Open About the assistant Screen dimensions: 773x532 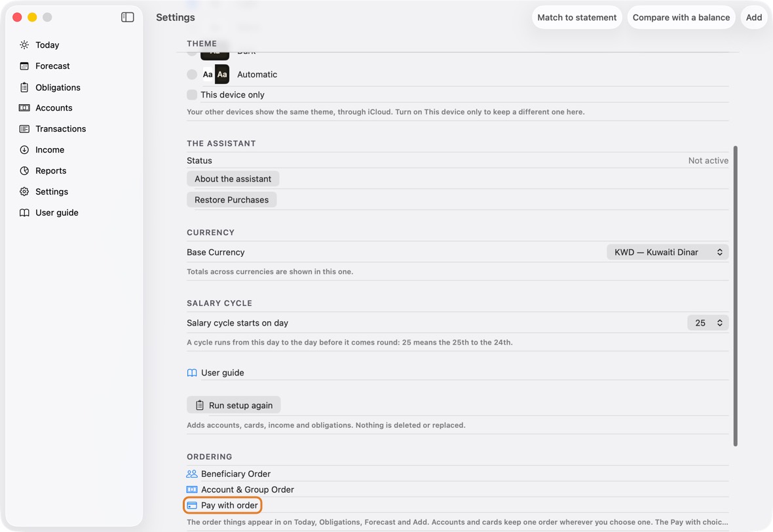pos(233,179)
